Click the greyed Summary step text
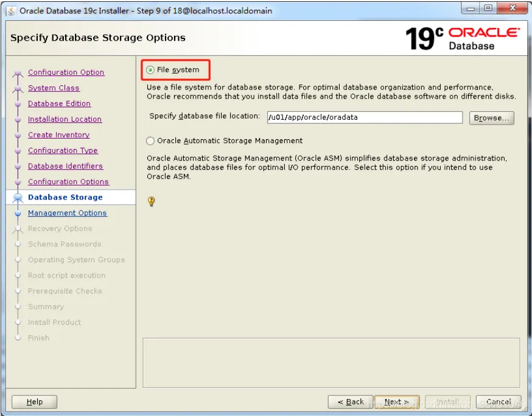 pyautogui.click(x=46, y=307)
